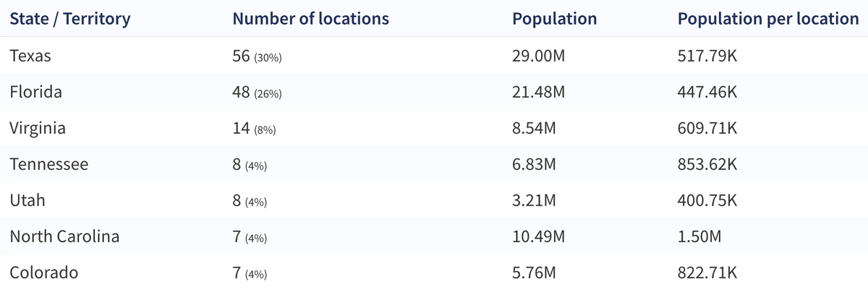Click the Population column header
This screenshot has width=868, height=290.
click(x=554, y=19)
